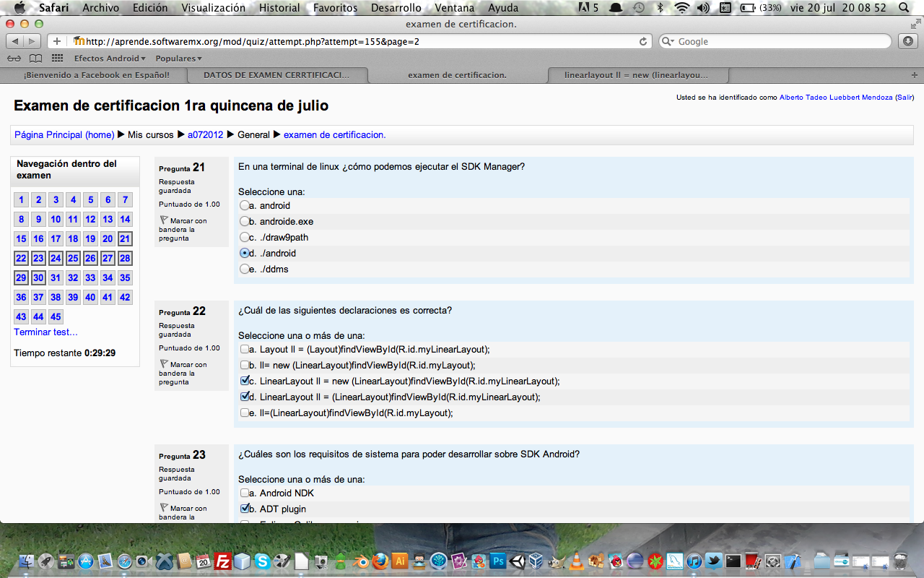Open the Favoritos menu
This screenshot has width=924, height=578.
tap(335, 8)
